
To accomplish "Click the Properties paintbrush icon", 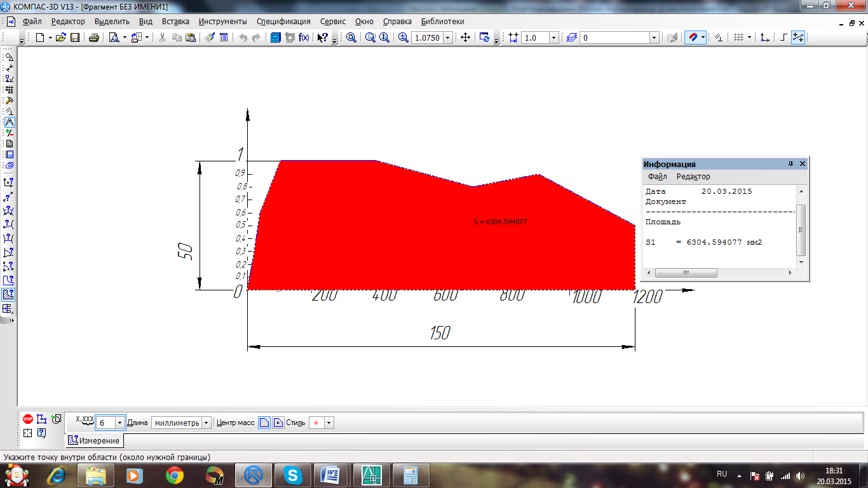I will [x=210, y=37].
